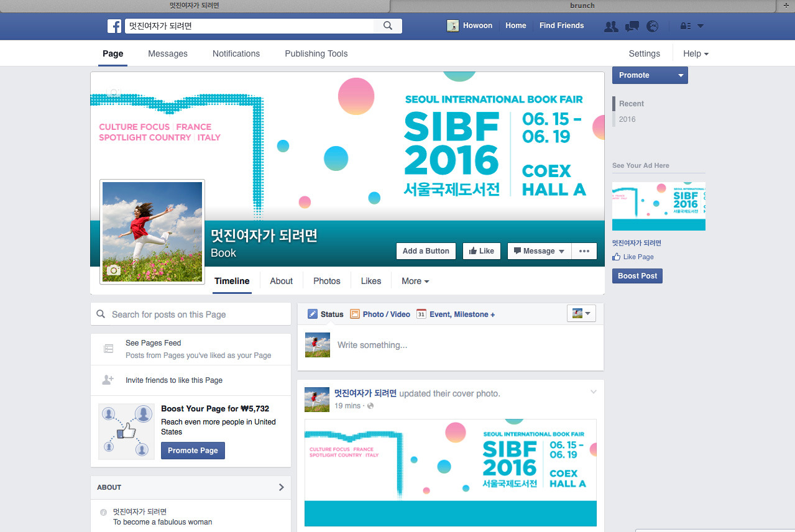Image resolution: width=795 pixels, height=532 pixels.
Task: Open the three-dots more options button
Action: tap(584, 251)
